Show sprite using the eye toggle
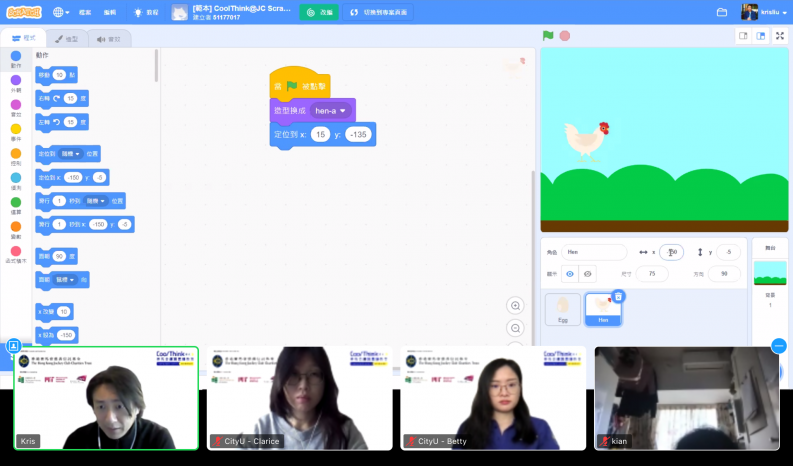Screen dimensions: 793x466 [569, 273]
